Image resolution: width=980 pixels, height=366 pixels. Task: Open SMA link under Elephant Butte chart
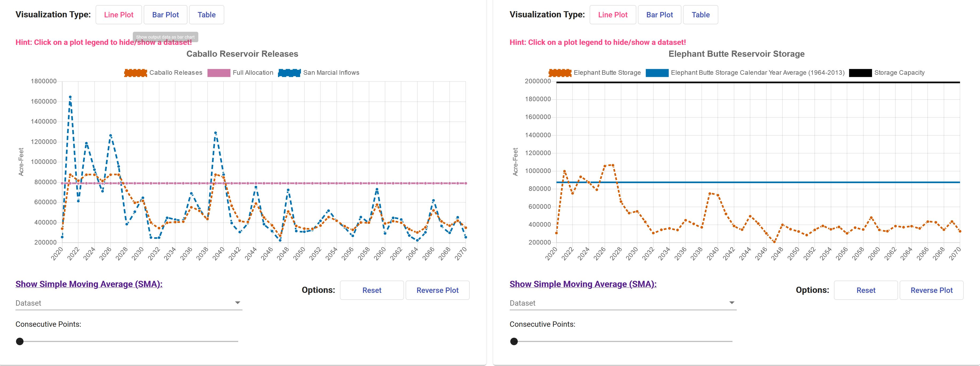[x=583, y=284]
